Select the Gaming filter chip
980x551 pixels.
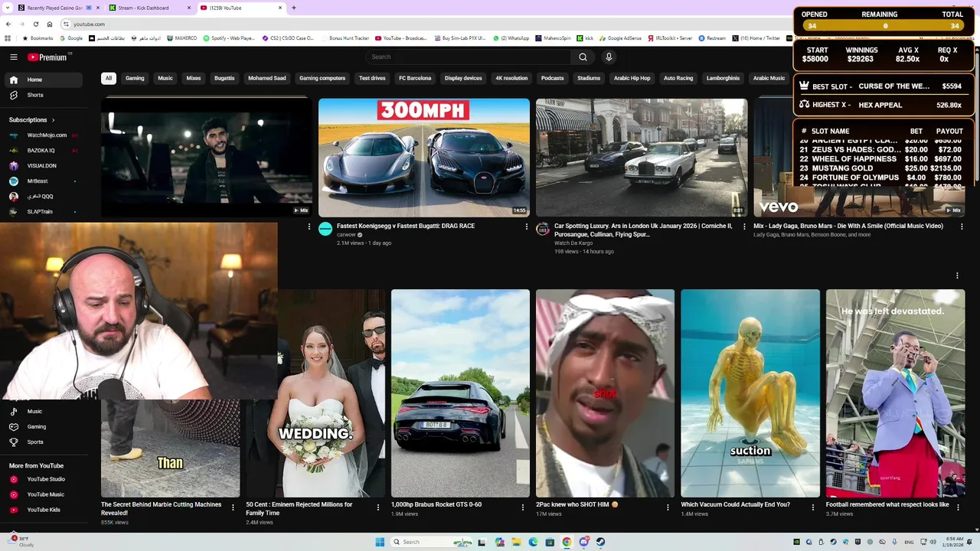tap(135, 78)
